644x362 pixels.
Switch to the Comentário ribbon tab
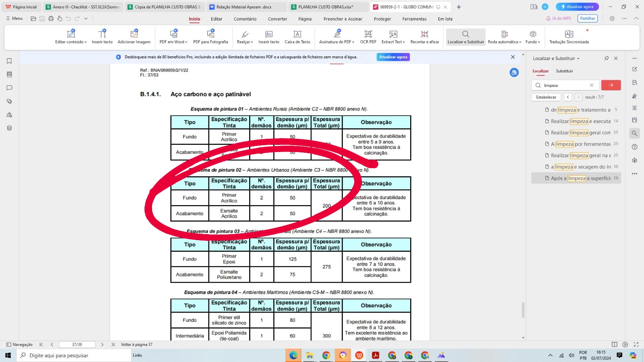pos(245,19)
